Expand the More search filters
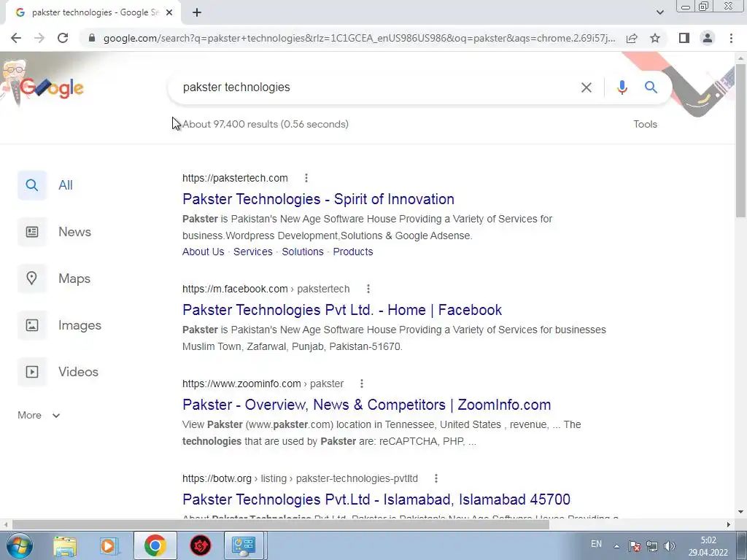This screenshot has width=747, height=560. pyautogui.click(x=39, y=415)
